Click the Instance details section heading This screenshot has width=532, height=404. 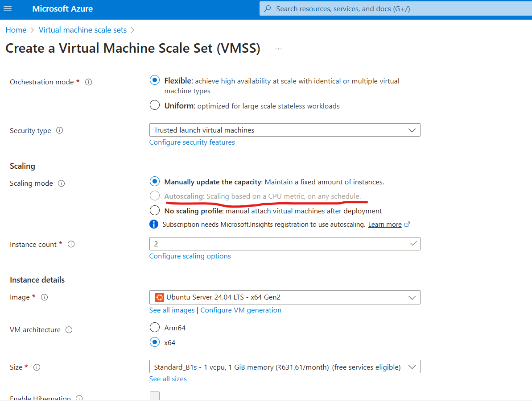point(37,280)
